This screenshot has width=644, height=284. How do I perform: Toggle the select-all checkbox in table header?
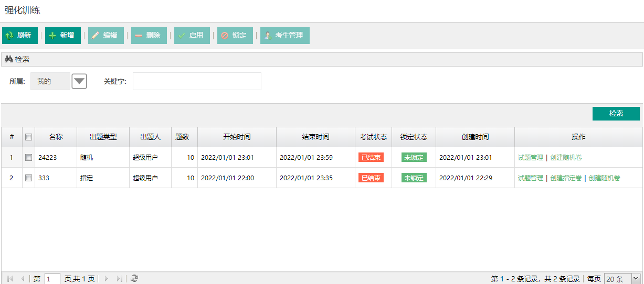point(29,137)
